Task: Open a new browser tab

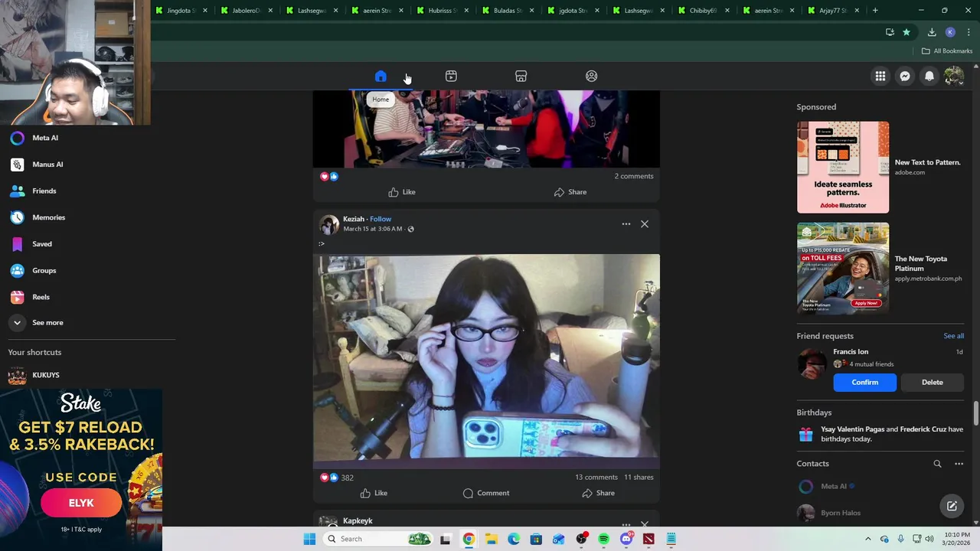Action: point(875,11)
